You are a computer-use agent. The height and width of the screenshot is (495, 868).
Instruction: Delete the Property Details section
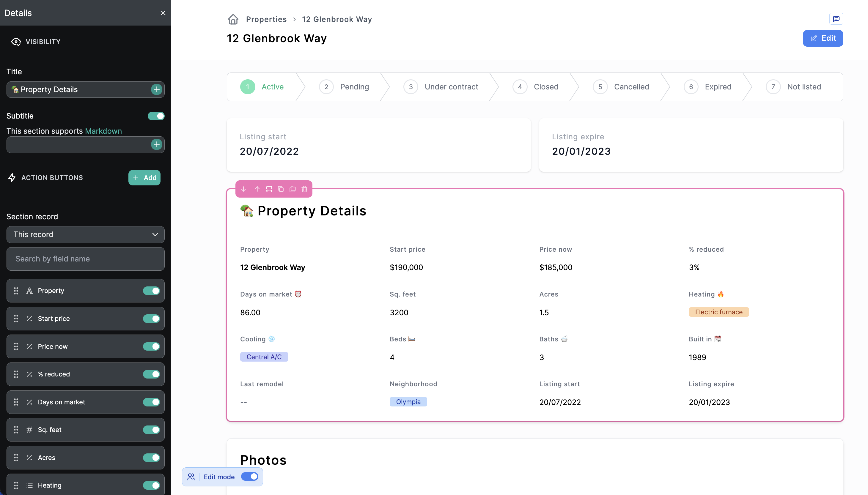click(304, 189)
